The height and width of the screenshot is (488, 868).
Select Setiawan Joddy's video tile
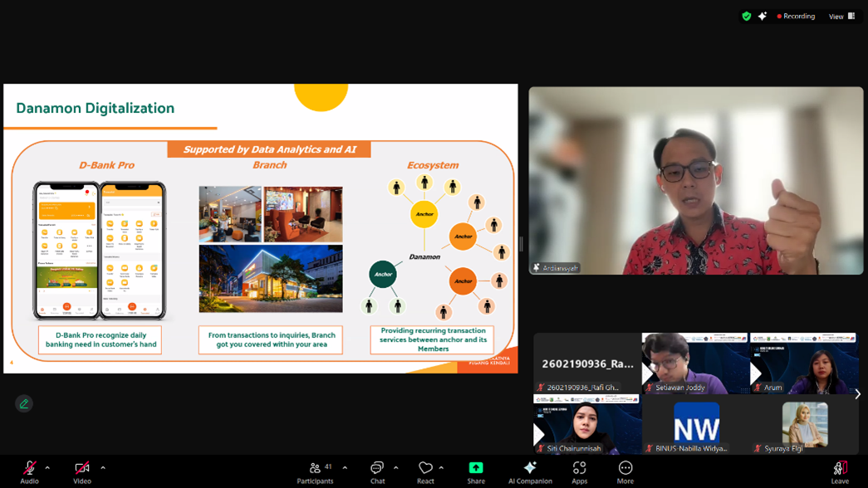tap(694, 363)
